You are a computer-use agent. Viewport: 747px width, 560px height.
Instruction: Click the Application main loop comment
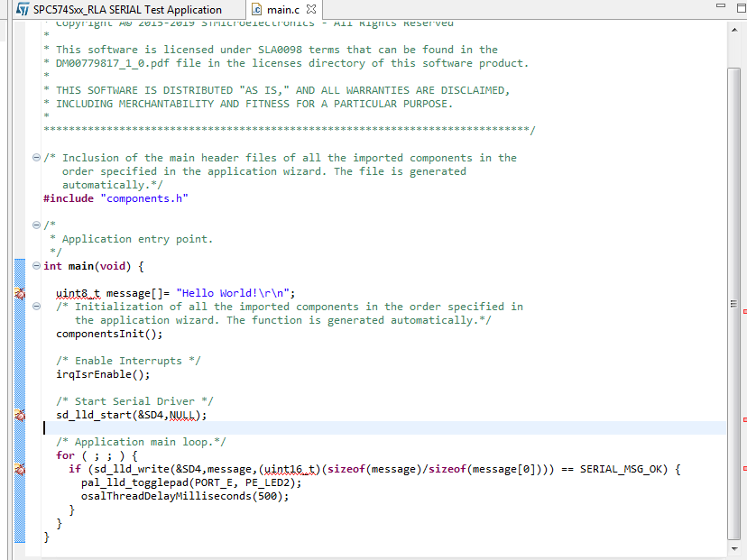pos(141,442)
